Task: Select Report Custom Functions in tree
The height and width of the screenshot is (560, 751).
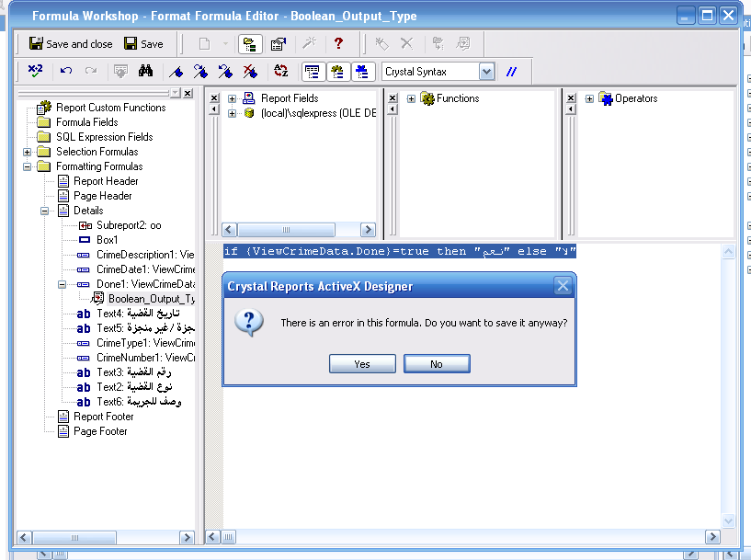Action: (x=110, y=108)
